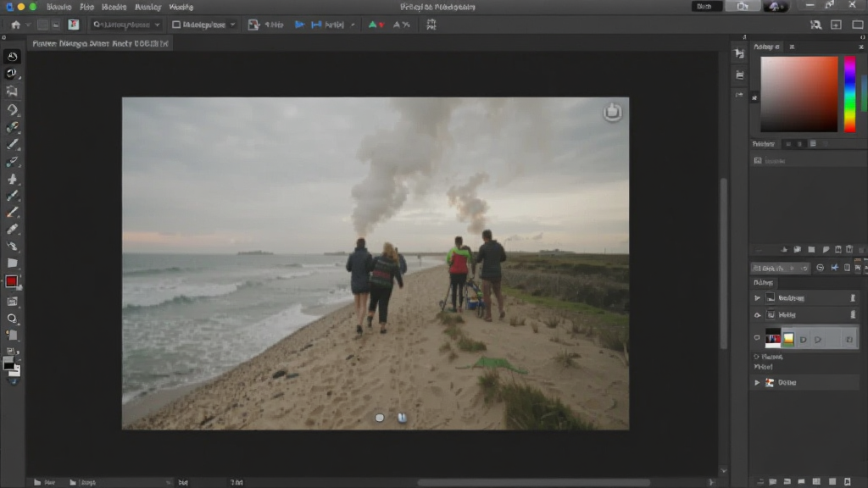Toggle the eye icon of the second layer
The width and height of the screenshot is (868, 488).
(757, 315)
